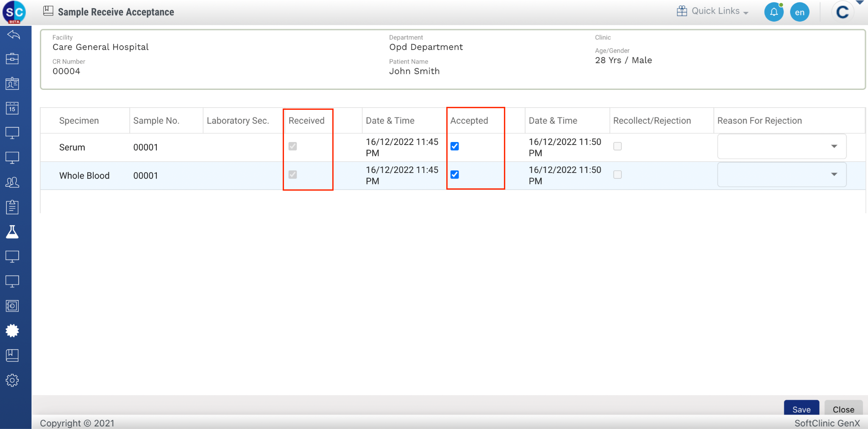Uncheck Accepted checkbox for Whole Blood row
This screenshot has height=429, width=868.
click(455, 175)
